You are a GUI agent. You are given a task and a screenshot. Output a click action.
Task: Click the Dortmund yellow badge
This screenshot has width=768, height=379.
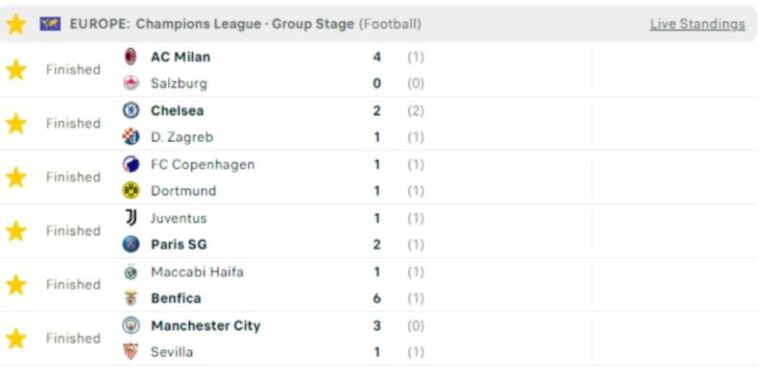tap(131, 190)
